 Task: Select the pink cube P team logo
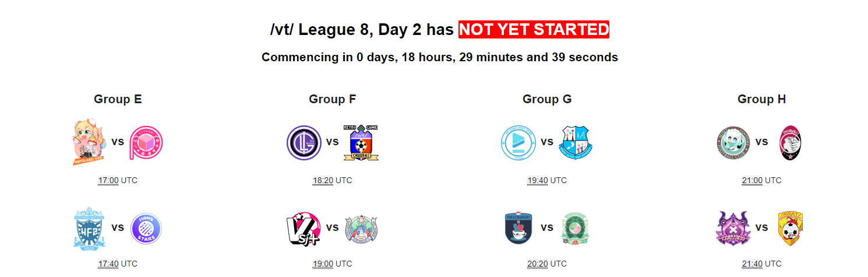(x=146, y=143)
